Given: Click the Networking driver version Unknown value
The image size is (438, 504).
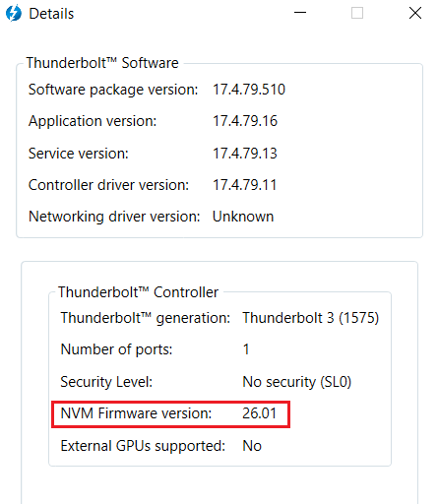Looking at the screenshot, I should 243,217.
